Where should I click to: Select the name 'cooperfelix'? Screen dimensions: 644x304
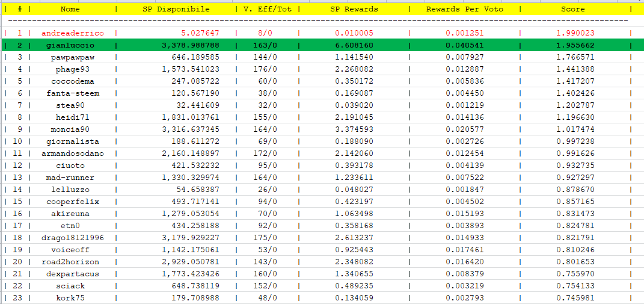point(73,202)
